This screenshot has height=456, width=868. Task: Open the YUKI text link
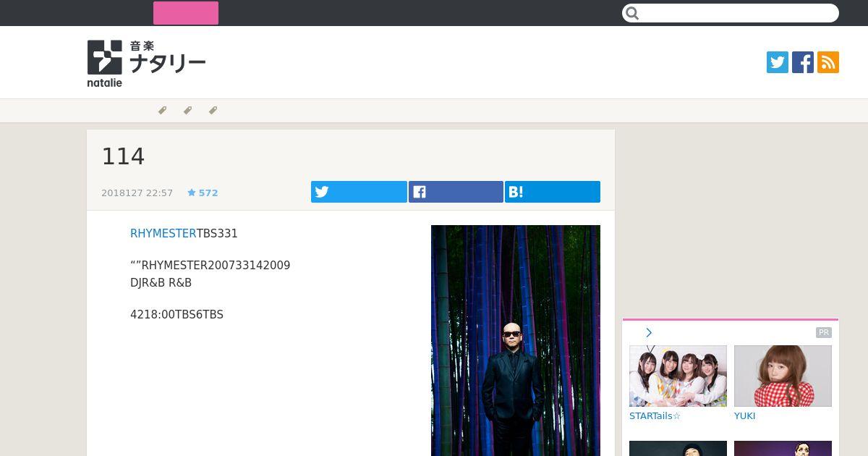point(745,416)
